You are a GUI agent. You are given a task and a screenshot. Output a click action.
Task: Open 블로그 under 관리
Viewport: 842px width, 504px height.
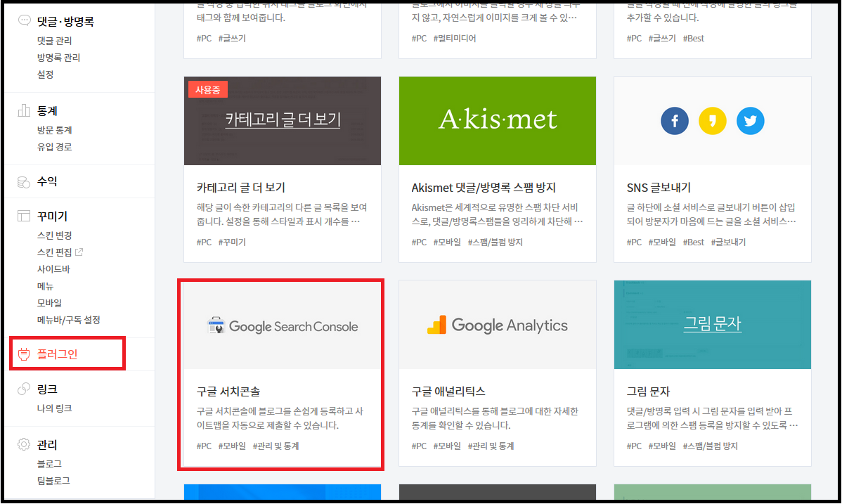(x=49, y=464)
